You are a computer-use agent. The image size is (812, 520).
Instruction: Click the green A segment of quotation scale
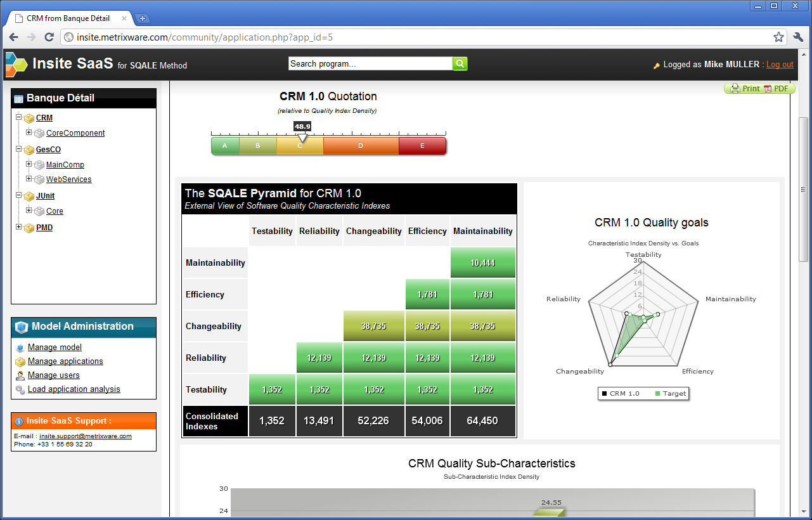[225, 146]
